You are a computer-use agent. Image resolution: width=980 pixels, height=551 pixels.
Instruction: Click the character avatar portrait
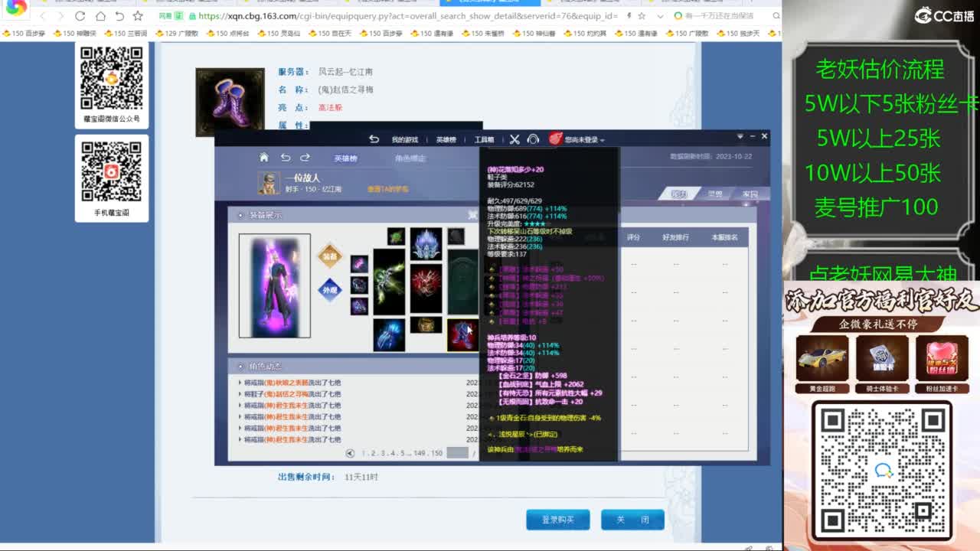pos(269,183)
